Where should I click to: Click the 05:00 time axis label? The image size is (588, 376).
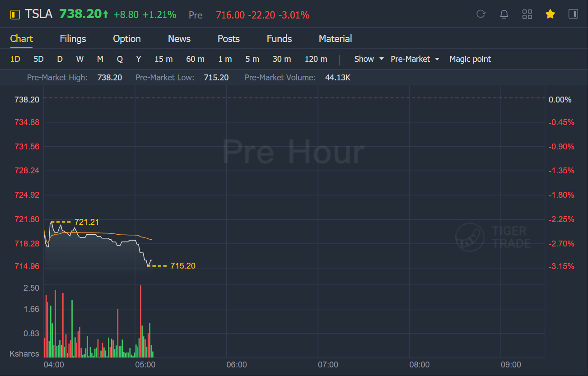click(145, 364)
